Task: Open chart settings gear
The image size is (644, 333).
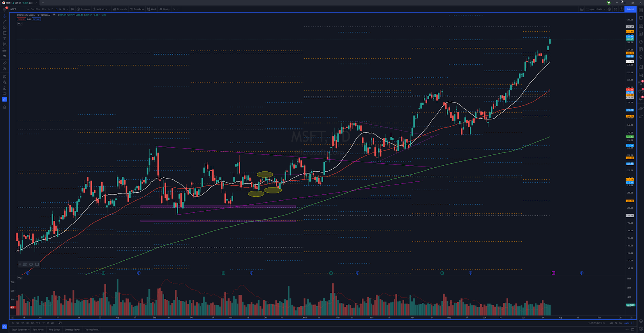Action: pos(609,9)
